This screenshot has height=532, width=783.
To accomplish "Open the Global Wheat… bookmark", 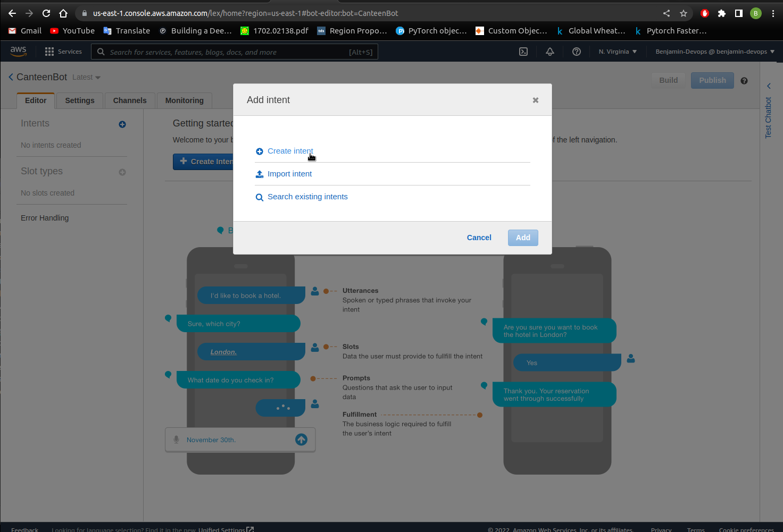I will pos(591,31).
